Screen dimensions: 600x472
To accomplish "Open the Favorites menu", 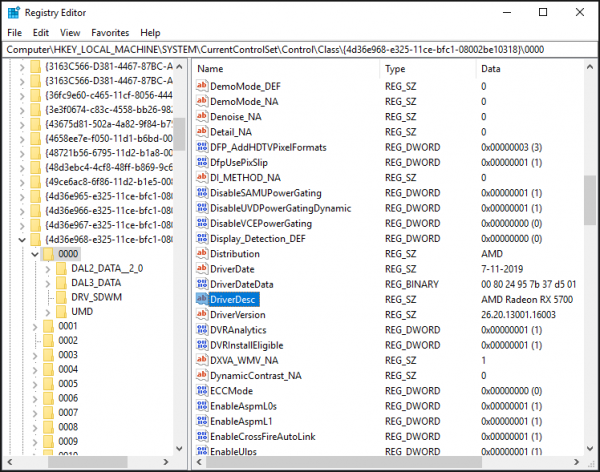I will tap(108, 33).
